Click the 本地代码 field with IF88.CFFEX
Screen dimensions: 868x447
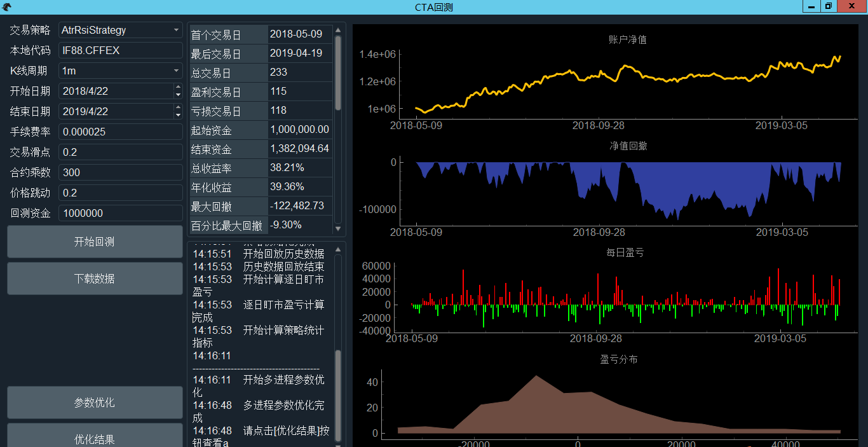pos(120,50)
